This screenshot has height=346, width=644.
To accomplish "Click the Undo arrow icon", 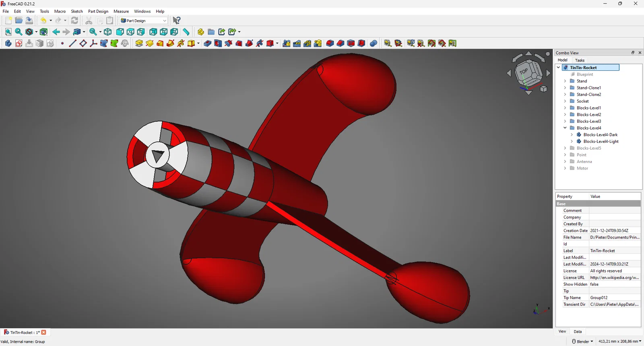I will pyautogui.click(x=43, y=21).
